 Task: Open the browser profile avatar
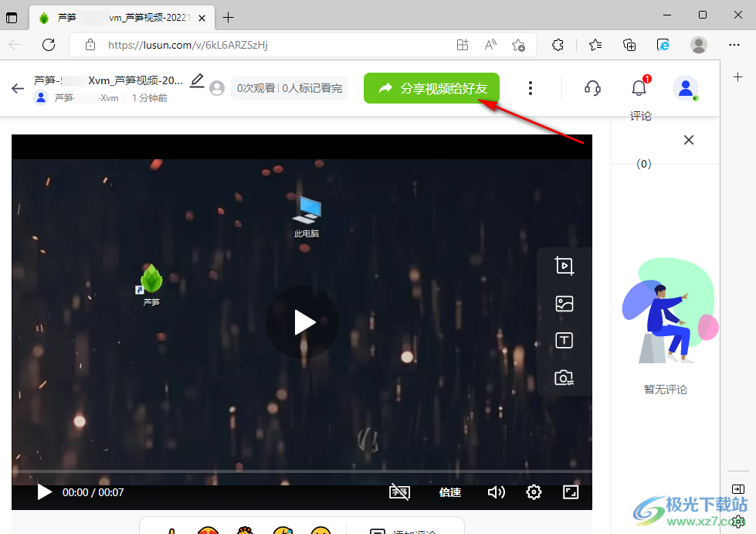[x=699, y=45]
